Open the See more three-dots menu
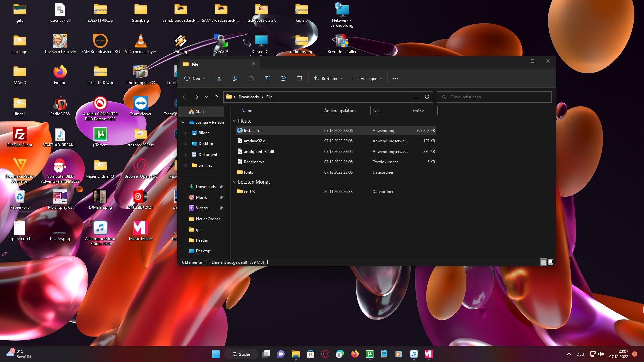 click(x=396, y=79)
